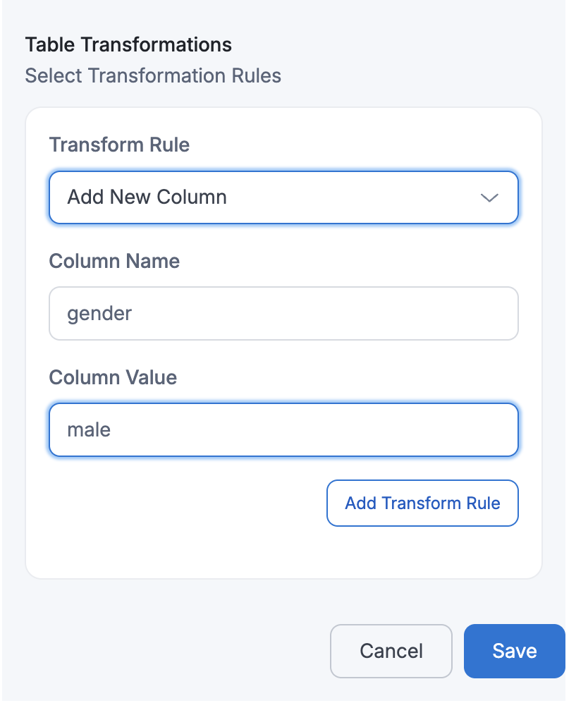
Task: Click the 'Column Name' field label
Action: point(114,262)
